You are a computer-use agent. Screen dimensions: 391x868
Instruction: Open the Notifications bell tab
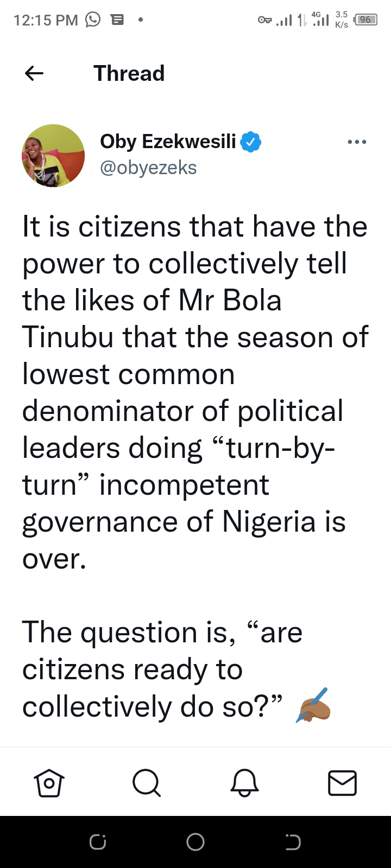click(x=244, y=783)
